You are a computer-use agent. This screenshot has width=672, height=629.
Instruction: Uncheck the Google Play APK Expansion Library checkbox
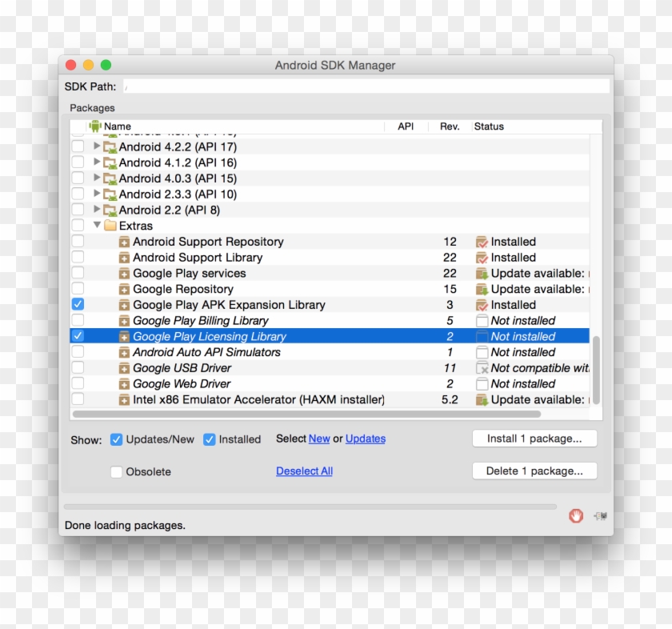[x=78, y=305]
